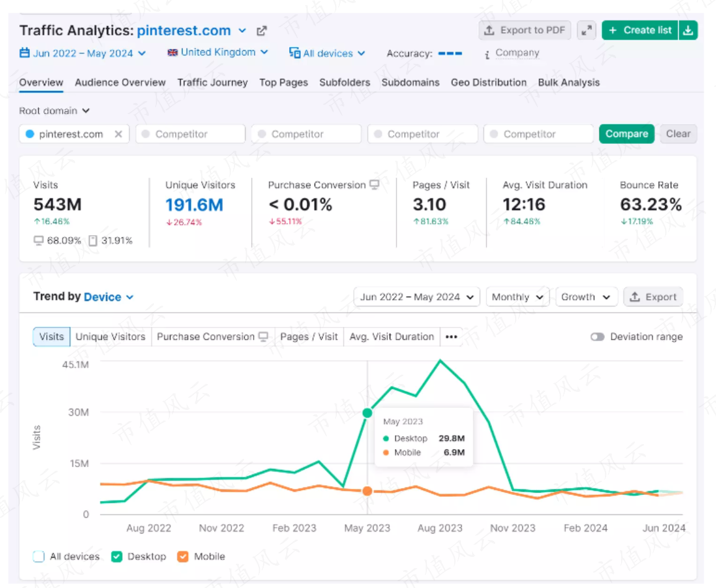Click the green Compare button
The image size is (716, 588).
click(627, 134)
